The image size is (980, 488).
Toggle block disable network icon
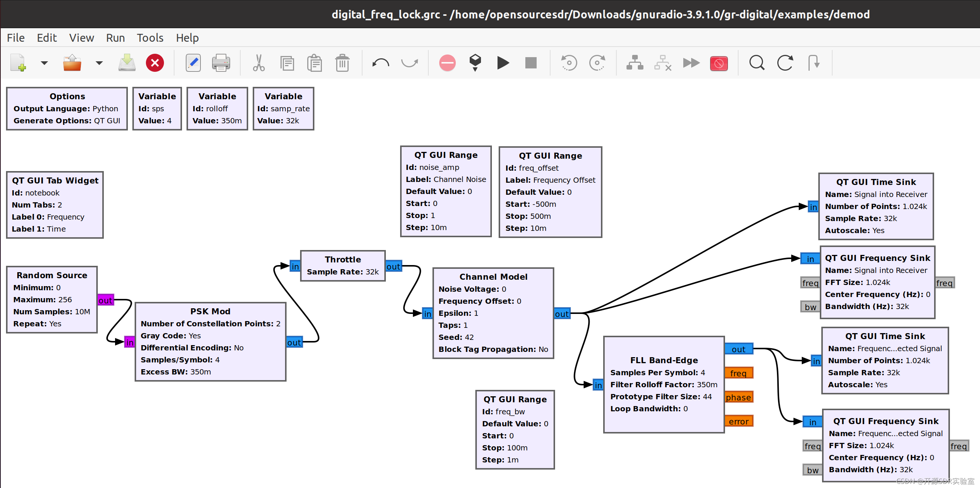663,63
